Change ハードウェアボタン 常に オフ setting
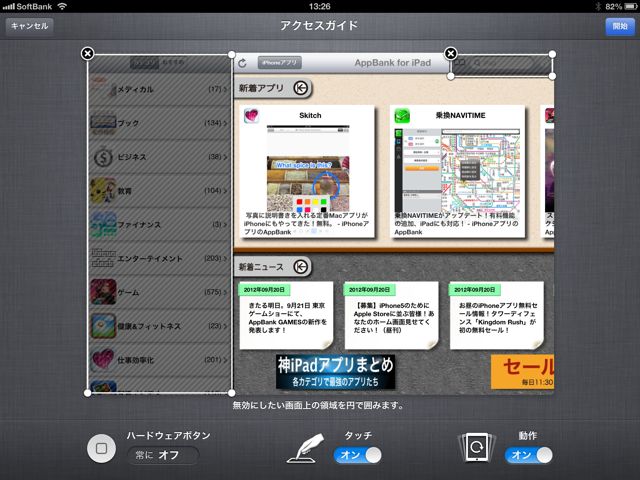The width and height of the screenshot is (640, 480). (163, 455)
